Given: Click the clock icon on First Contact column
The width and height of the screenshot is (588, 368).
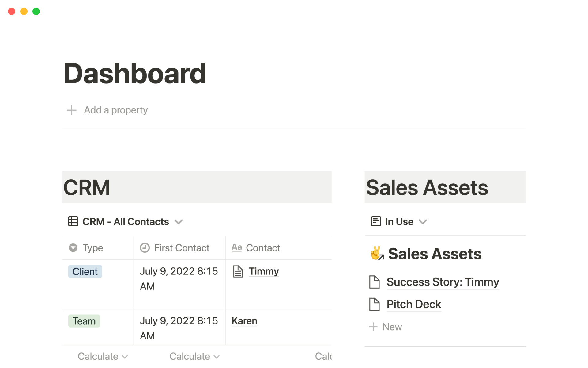Looking at the screenshot, I should [145, 248].
